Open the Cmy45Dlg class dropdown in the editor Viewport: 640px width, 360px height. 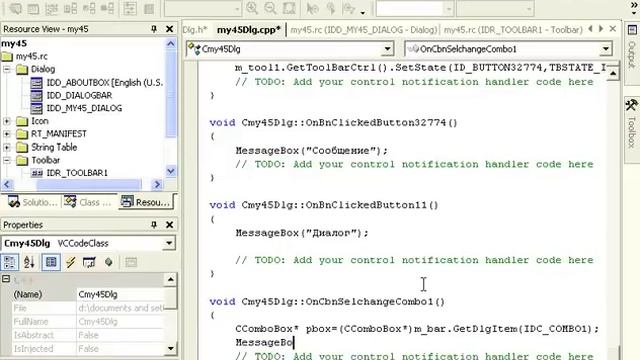click(387, 49)
